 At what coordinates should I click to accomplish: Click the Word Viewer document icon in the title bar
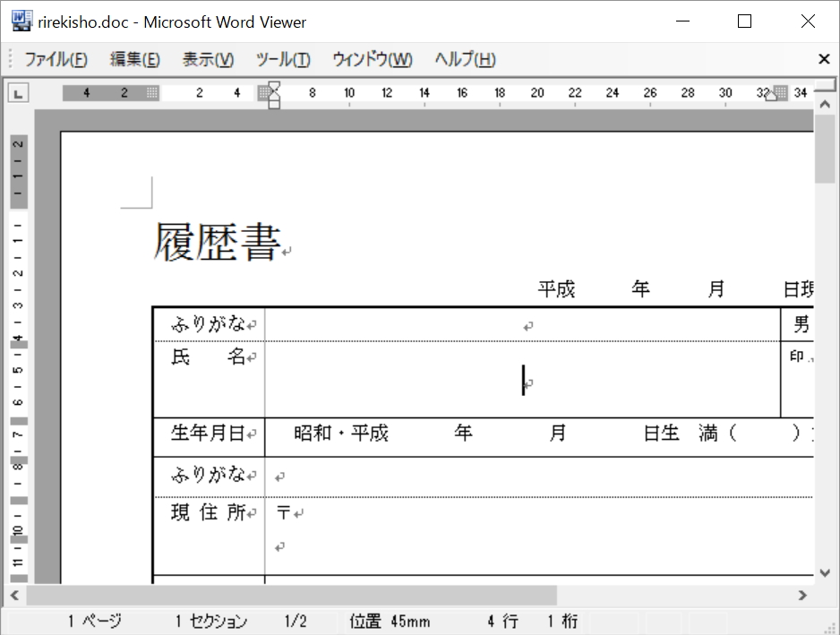click(21, 20)
